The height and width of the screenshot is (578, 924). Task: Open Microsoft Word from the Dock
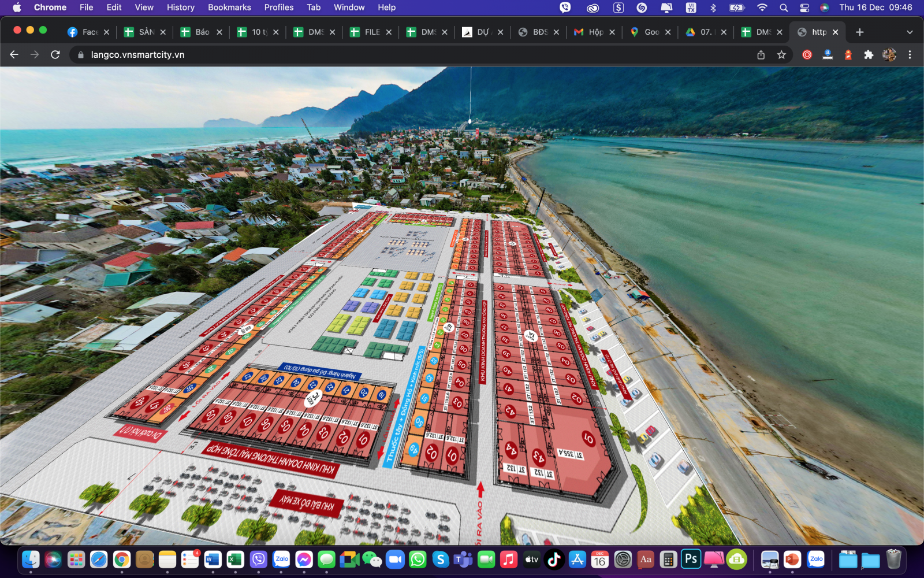213,559
